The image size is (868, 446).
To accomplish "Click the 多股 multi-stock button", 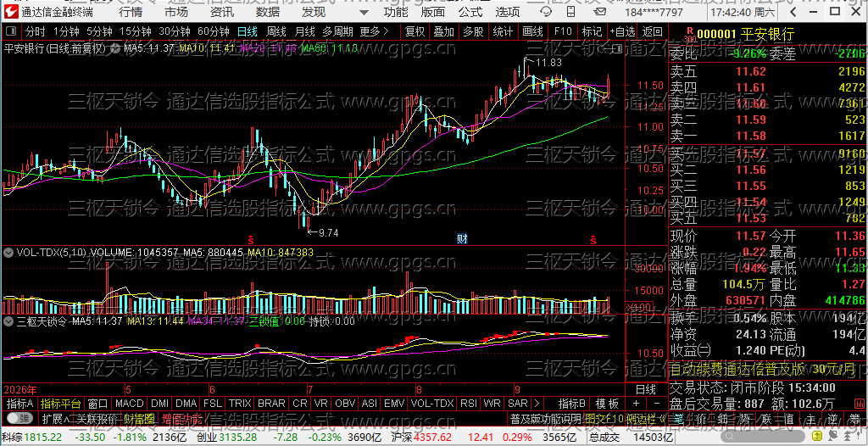I will click(473, 31).
